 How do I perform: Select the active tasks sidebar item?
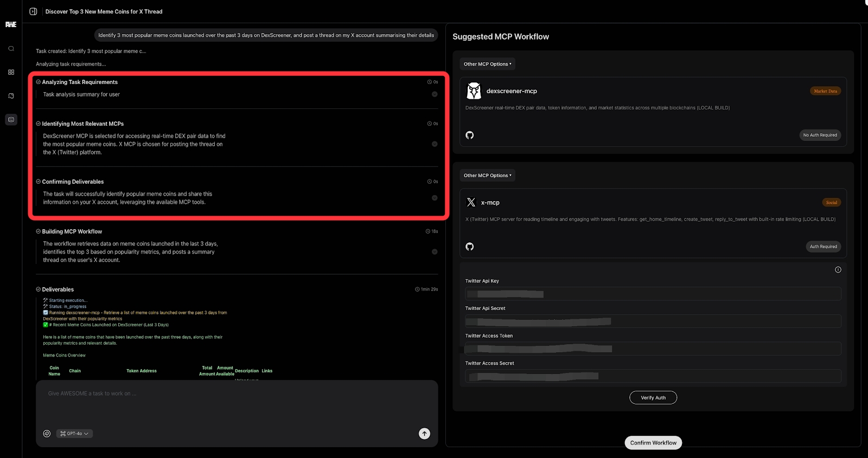coord(11,119)
